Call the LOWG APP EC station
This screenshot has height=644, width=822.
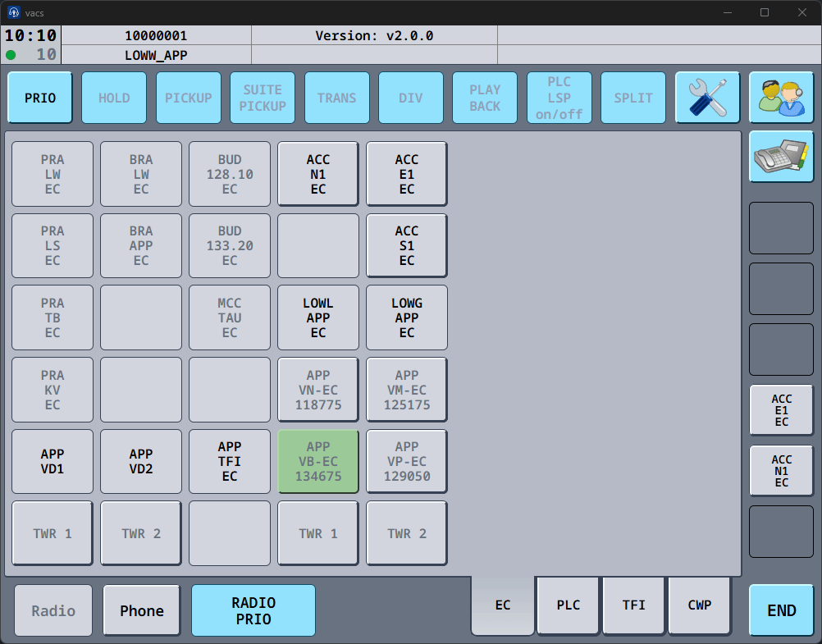[x=407, y=317]
